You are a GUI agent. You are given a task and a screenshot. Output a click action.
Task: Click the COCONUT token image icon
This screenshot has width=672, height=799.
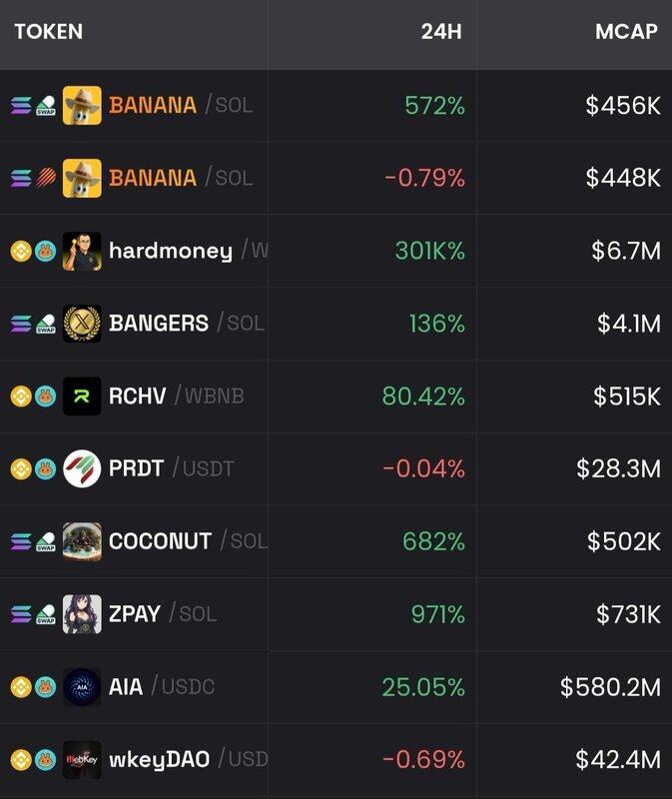[x=82, y=541]
